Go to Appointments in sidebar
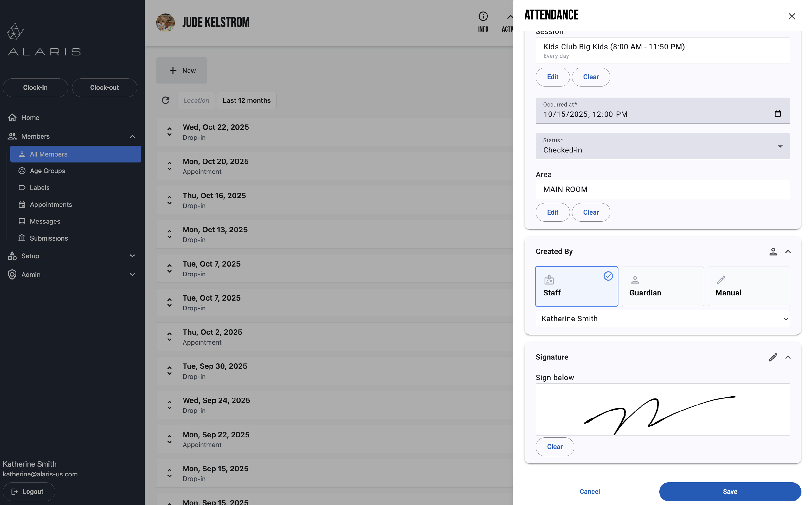The width and height of the screenshot is (812, 505). [x=51, y=204]
